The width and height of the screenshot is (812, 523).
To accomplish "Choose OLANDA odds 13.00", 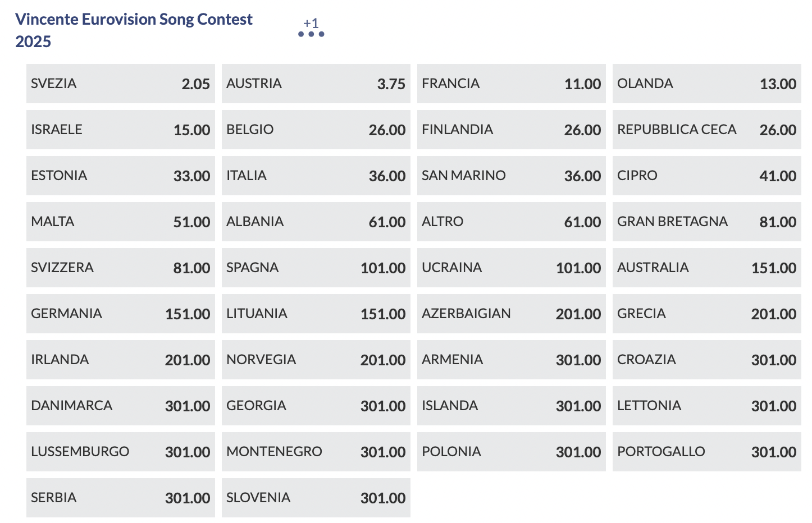I will (706, 84).
